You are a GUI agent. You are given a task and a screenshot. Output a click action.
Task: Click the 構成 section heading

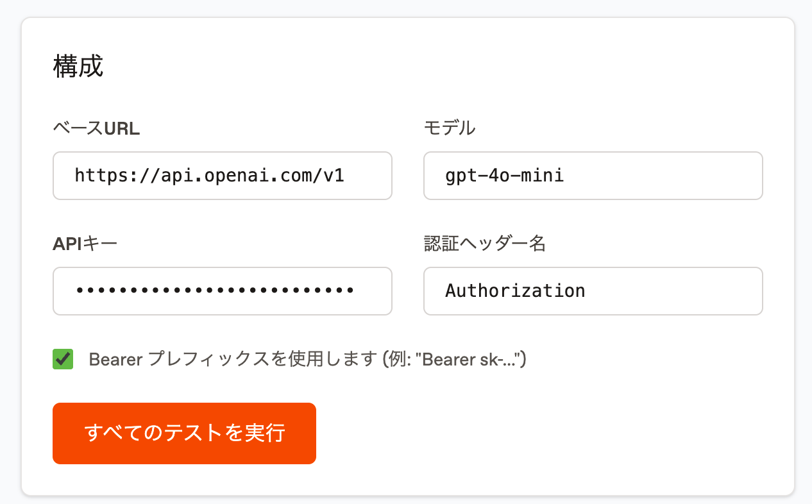[78, 67]
